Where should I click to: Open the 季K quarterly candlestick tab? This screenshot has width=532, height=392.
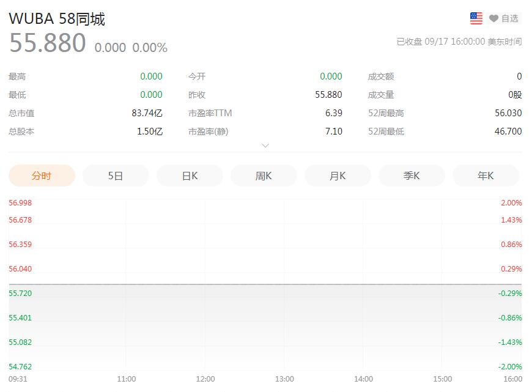412,176
